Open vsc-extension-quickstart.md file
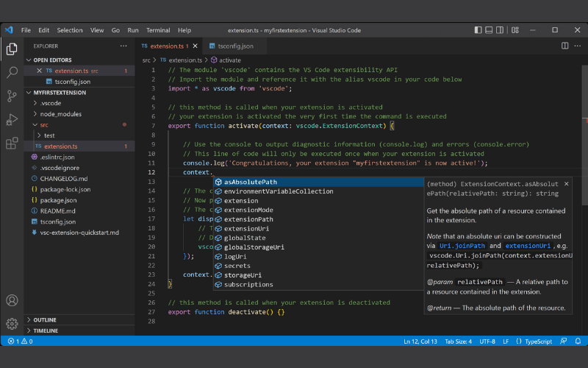The width and height of the screenshot is (588, 368). [x=79, y=233]
